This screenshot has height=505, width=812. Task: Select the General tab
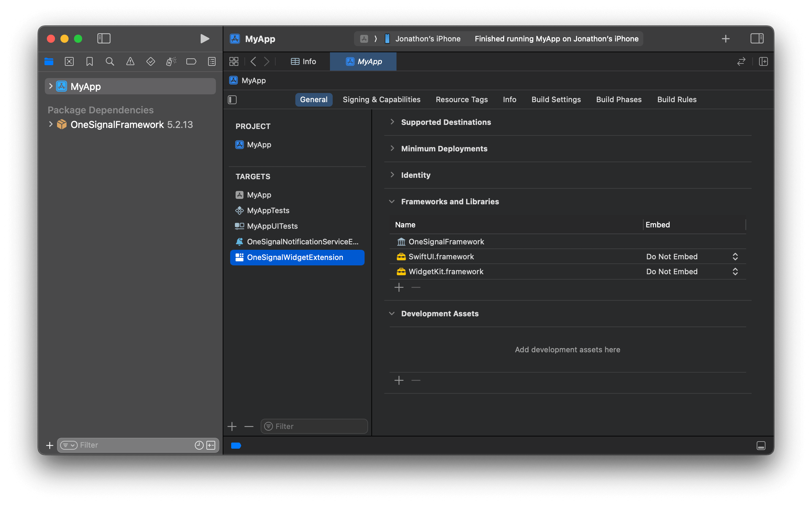click(314, 99)
